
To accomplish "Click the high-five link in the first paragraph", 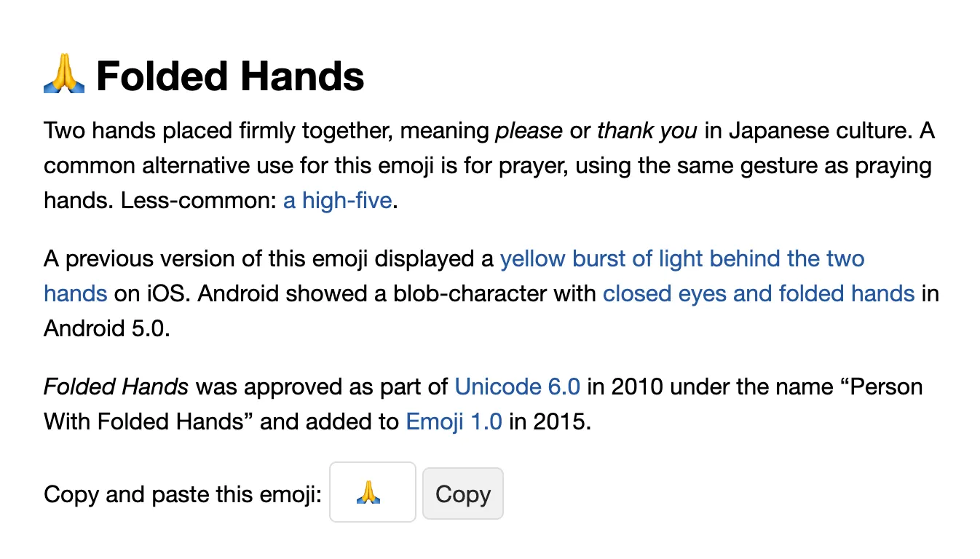I will click(337, 200).
